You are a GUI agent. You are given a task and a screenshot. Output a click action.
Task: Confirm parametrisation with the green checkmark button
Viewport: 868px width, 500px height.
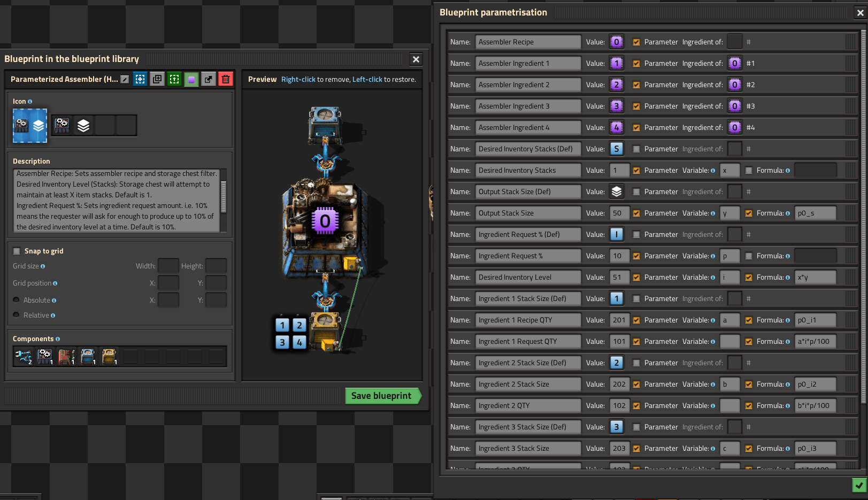coord(859,485)
